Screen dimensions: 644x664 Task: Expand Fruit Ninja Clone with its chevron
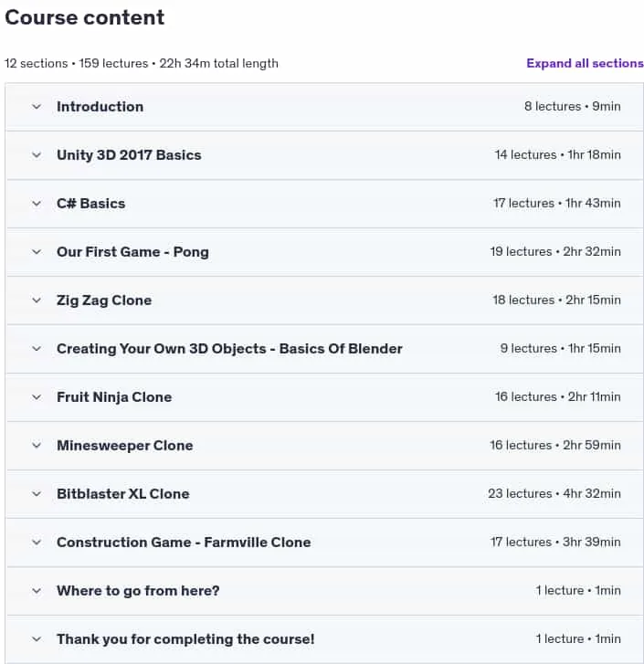pyautogui.click(x=37, y=397)
